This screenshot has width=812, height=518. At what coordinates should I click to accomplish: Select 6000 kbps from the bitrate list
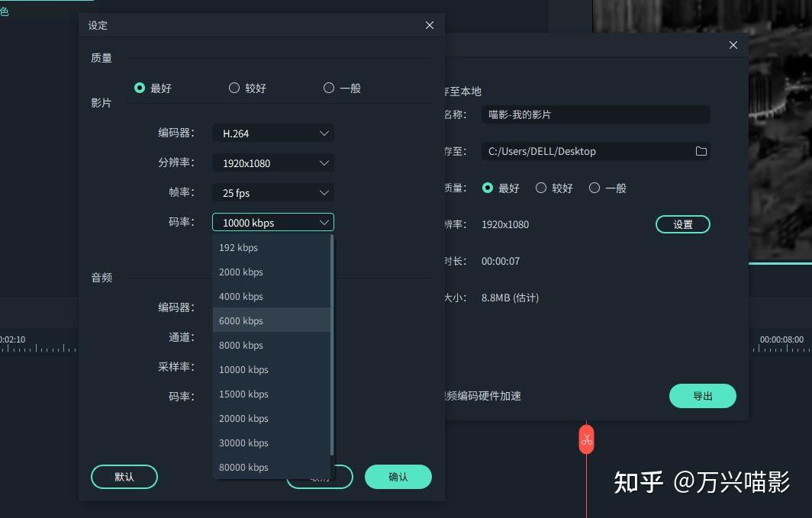pyautogui.click(x=272, y=320)
